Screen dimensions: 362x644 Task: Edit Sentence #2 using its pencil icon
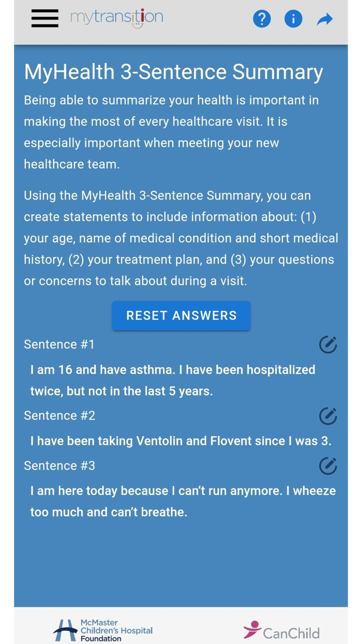(328, 416)
